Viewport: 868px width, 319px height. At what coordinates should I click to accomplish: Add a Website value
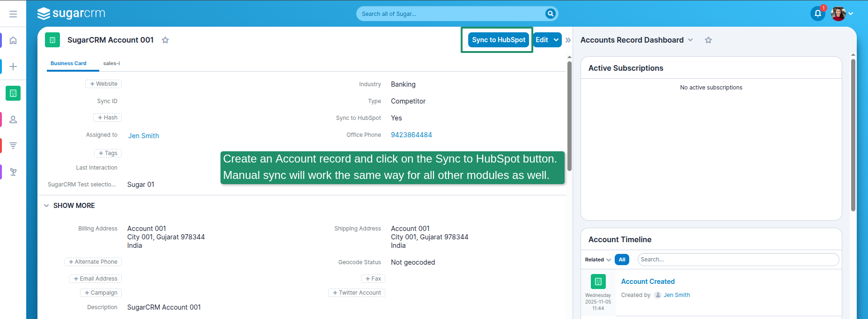click(x=103, y=84)
